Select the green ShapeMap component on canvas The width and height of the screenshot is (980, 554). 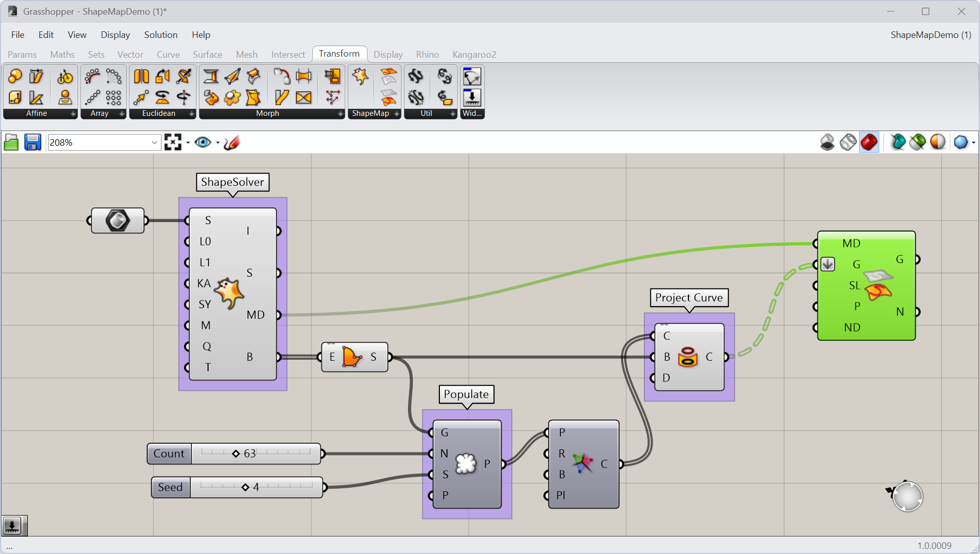866,286
